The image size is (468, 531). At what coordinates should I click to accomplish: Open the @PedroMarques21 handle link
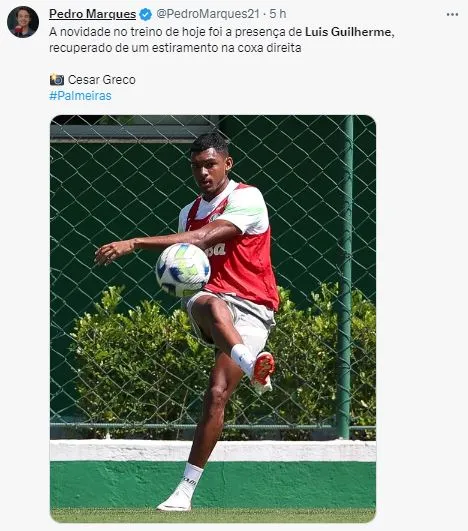tap(208, 14)
